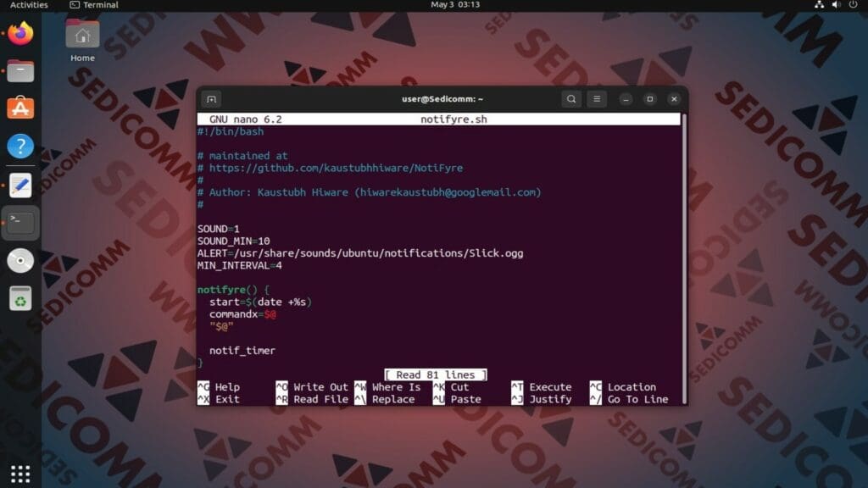Viewport: 868px width, 488px height.
Task: Close the terminal window
Action: tap(674, 99)
